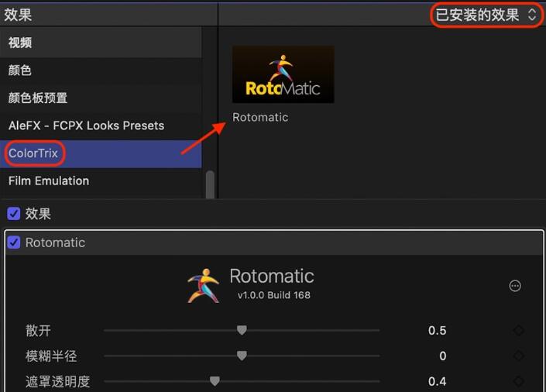Add keyframe for 遮罩透明度 diamond icon
The width and height of the screenshot is (546, 392).
tap(518, 382)
